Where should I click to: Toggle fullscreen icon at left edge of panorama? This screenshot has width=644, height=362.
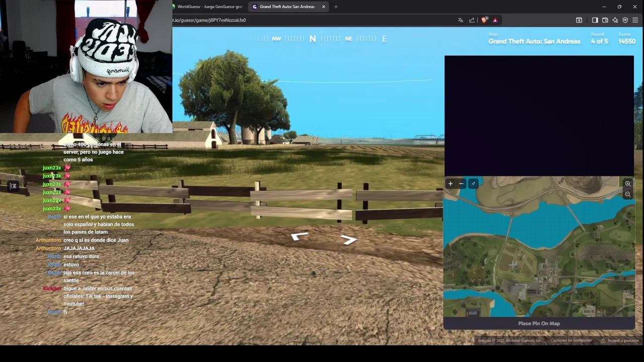coord(14,186)
